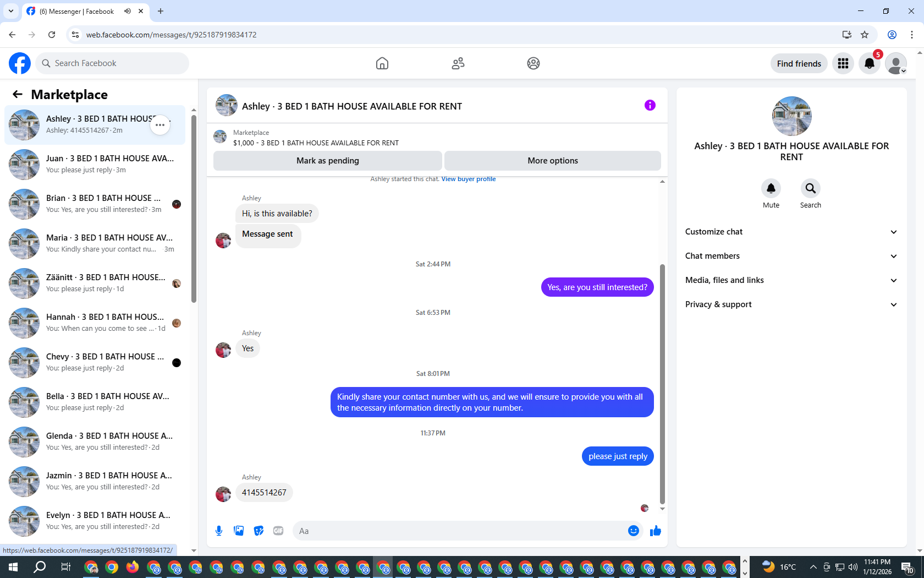This screenshot has height=578, width=924.
Task: Click Mark as pending button
Action: [328, 161]
